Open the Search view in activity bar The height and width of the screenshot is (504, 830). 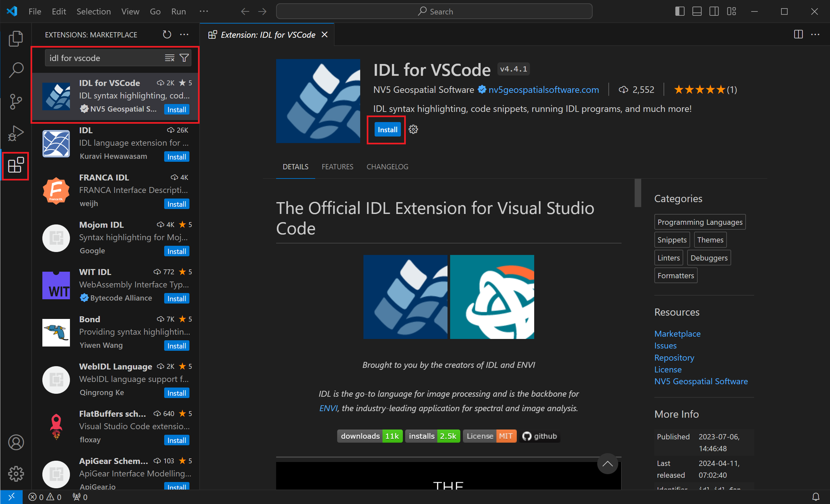(x=15, y=70)
